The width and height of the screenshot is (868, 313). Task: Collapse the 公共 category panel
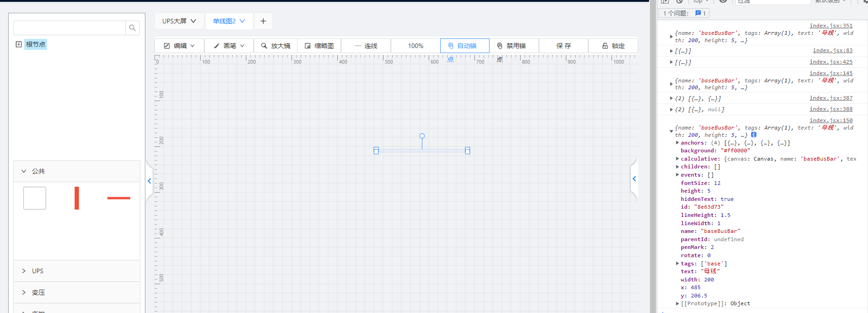77,171
